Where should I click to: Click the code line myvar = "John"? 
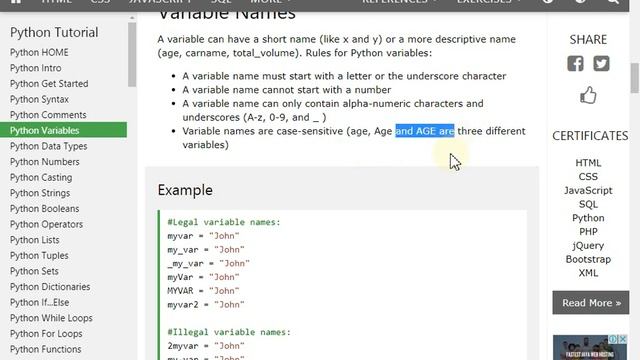tap(203, 236)
